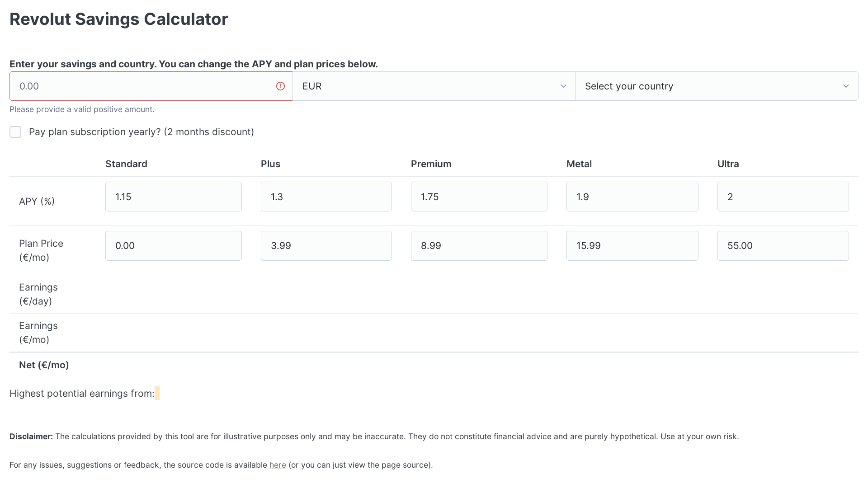The height and width of the screenshot is (488, 868).
Task: Edit the Premium APY field
Action: 479,197
